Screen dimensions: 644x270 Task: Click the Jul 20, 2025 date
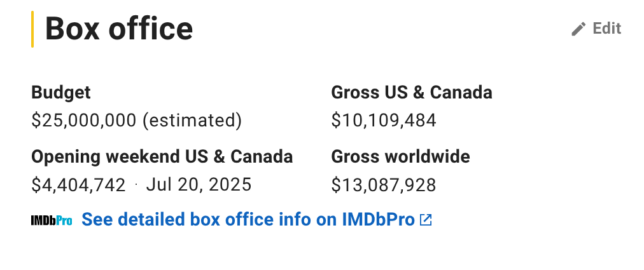point(199,185)
